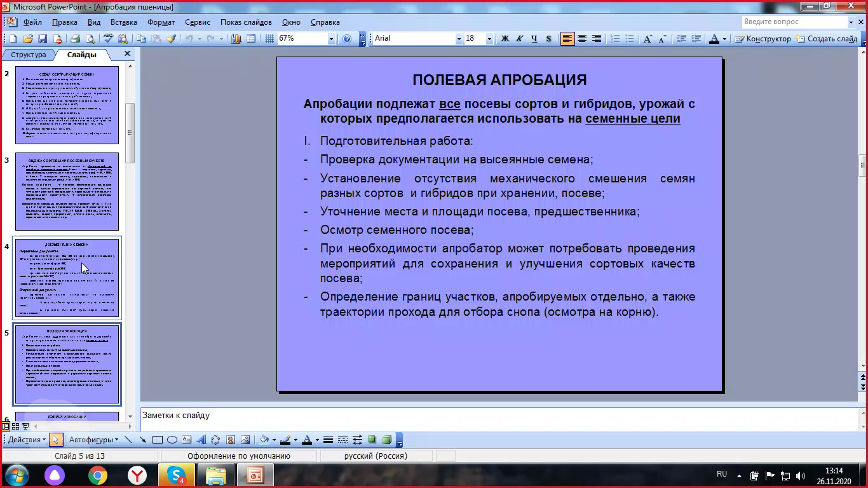Switch to the Слайды tab
This screenshot has height=488, width=868.
pos(82,55)
